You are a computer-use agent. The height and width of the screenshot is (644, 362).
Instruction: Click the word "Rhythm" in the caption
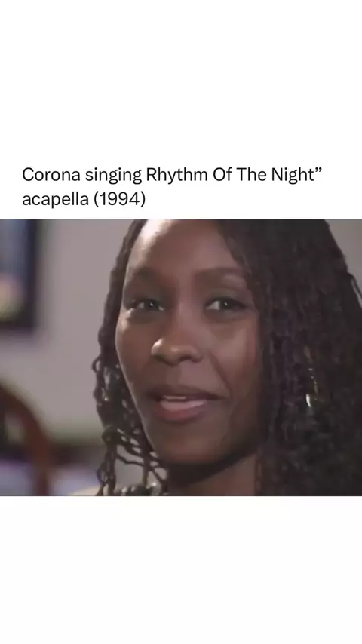176,176
